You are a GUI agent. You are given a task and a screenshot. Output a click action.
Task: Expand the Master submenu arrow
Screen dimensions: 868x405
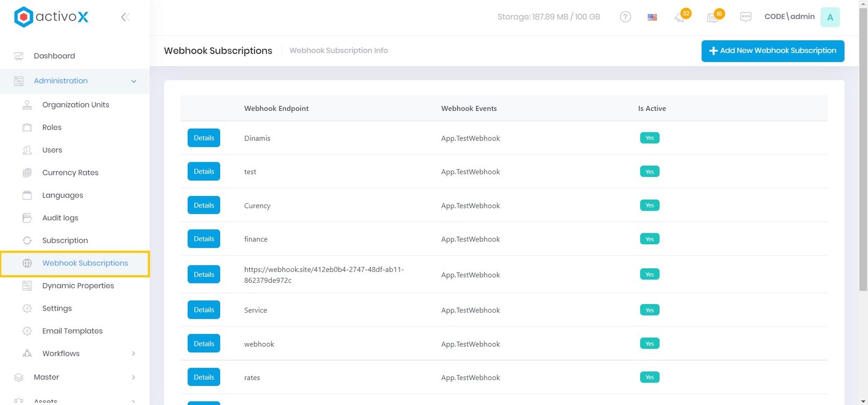click(133, 377)
